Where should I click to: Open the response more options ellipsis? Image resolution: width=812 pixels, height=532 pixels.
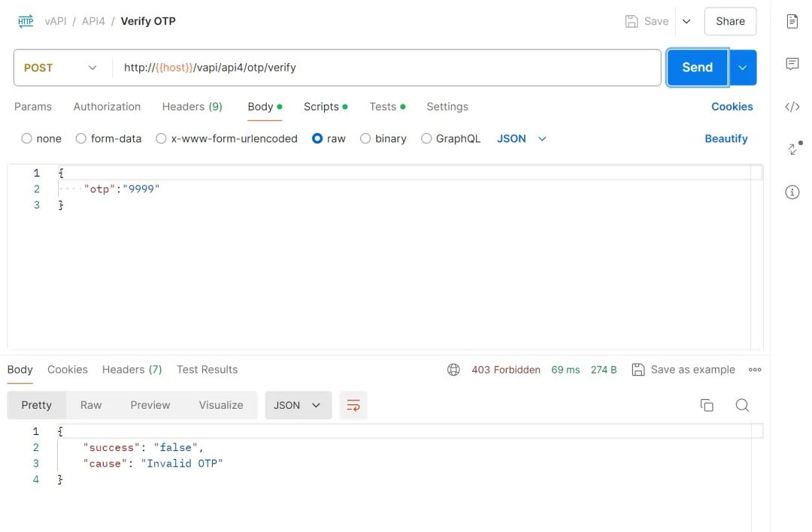coord(755,370)
